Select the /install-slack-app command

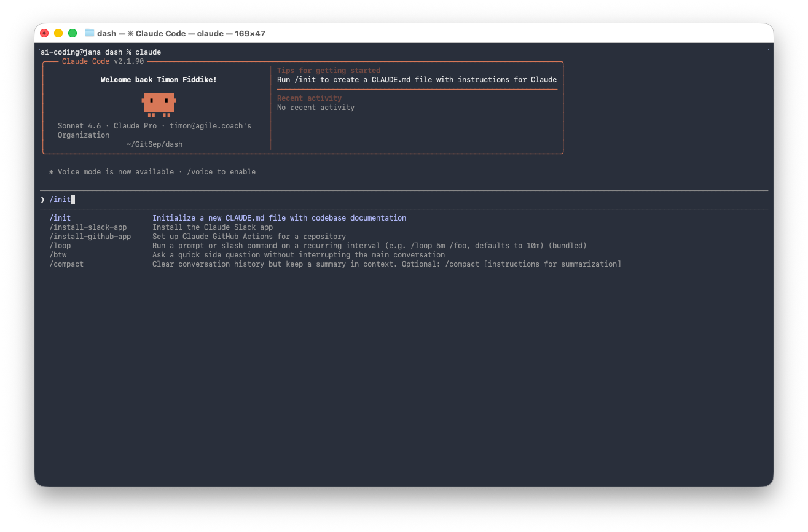(88, 227)
